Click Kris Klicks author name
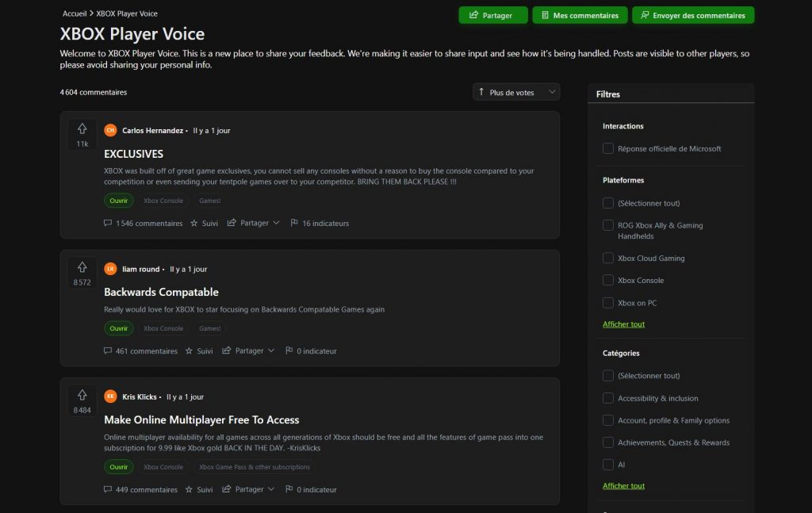Viewport: 812px width, 513px height. [140, 397]
